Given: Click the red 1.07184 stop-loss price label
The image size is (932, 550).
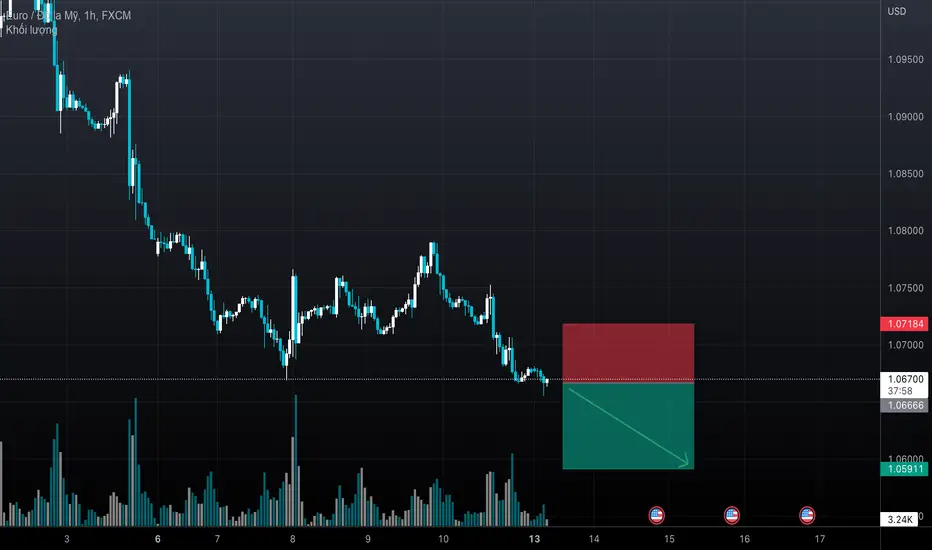Looking at the screenshot, I should (904, 324).
